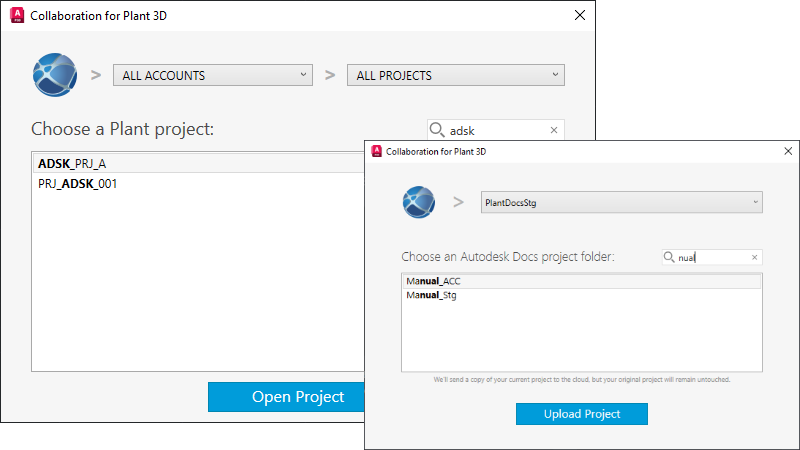Screen dimensions: 800x450
Task: Select the Manual_Stg folder
Action: click(x=582, y=295)
